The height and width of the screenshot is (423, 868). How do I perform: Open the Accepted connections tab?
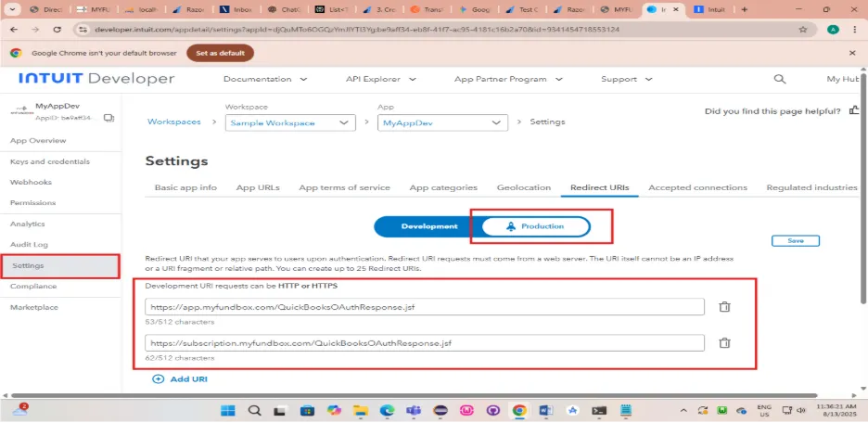pos(697,187)
